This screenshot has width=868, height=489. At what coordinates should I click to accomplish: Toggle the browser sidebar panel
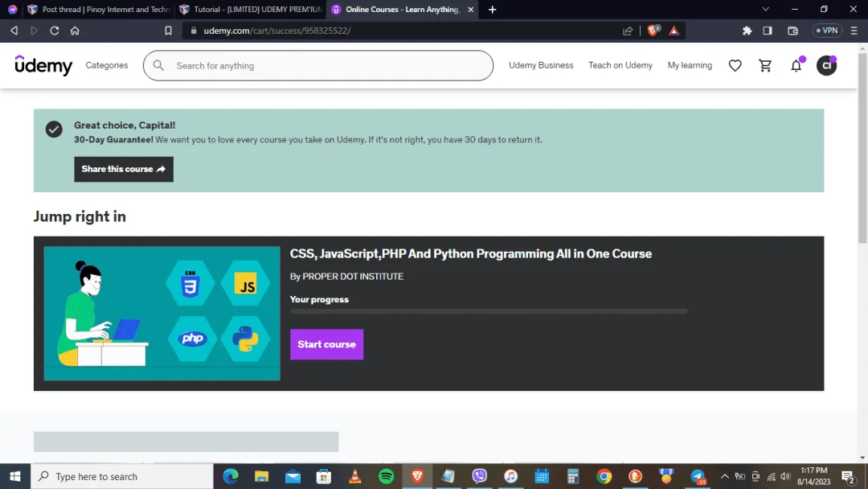coord(768,31)
